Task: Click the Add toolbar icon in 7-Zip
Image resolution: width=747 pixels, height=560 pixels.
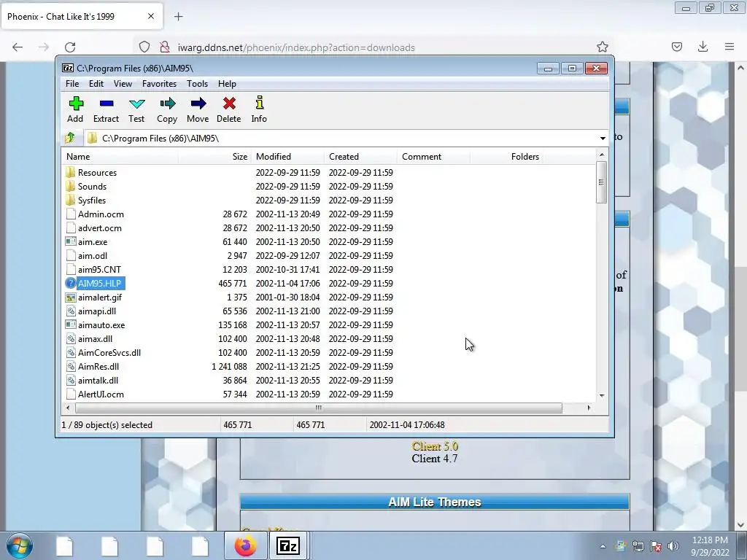Action: pyautogui.click(x=76, y=104)
